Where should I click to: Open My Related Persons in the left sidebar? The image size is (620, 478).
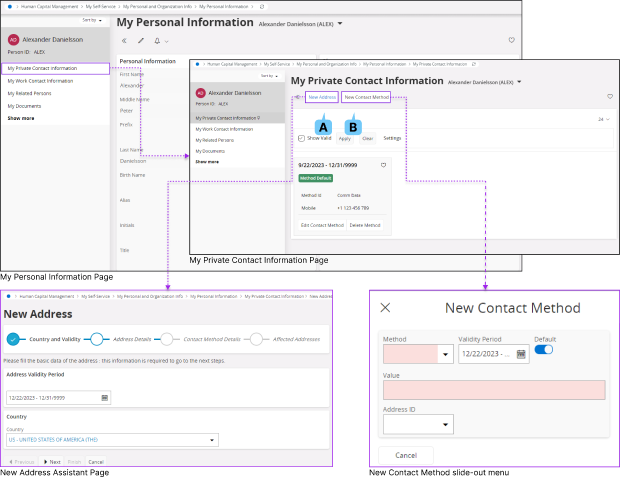pyautogui.click(x=30, y=94)
